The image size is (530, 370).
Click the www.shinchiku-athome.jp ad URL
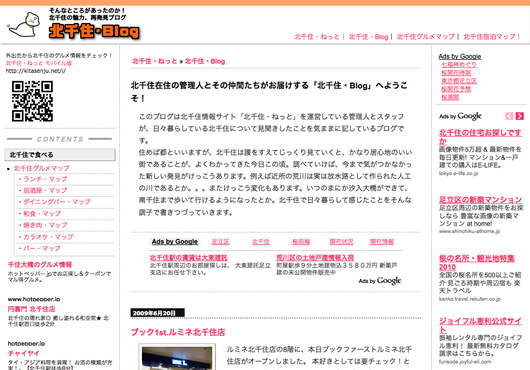[469, 231]
